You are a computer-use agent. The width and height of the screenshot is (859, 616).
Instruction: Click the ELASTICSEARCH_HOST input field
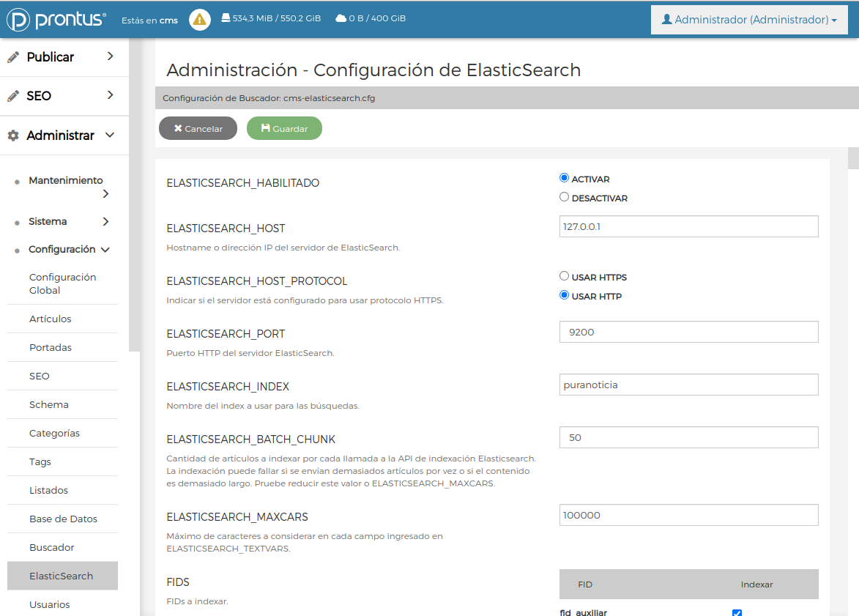pyautogui.click(x=688, y=226)
